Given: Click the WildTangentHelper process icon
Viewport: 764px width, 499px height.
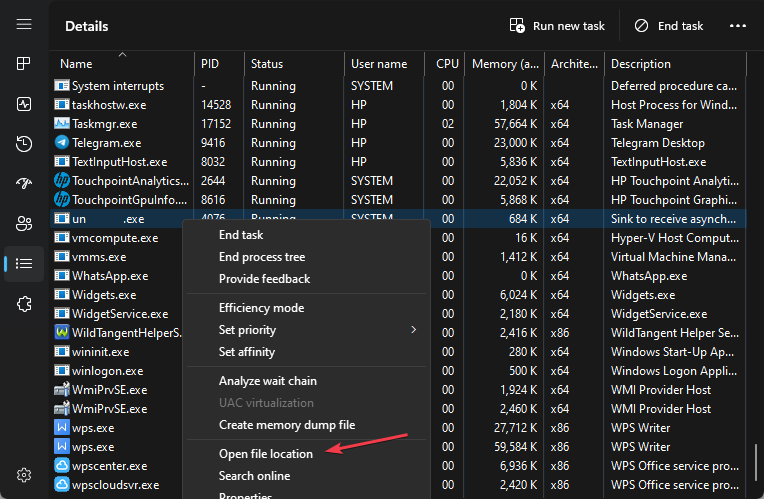Looking at the screenshot, I should [x=61, y=332].
